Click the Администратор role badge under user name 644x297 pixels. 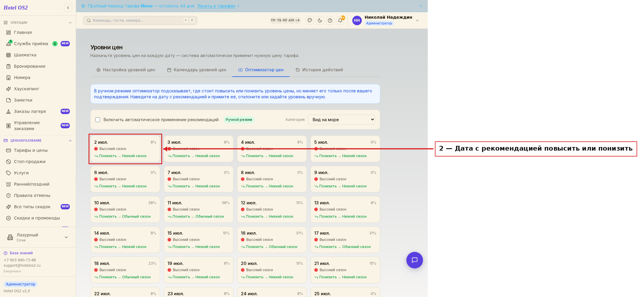379,23
